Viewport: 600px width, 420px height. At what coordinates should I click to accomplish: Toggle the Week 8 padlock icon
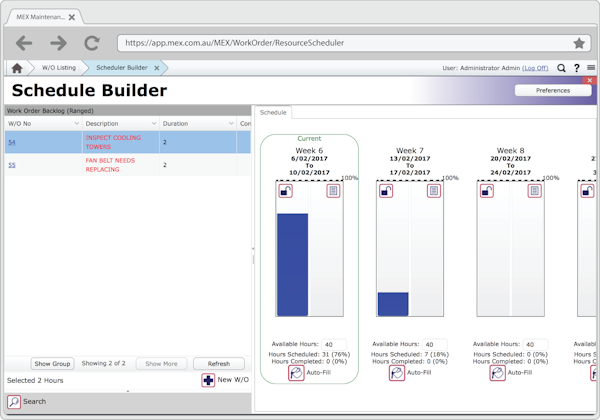tap(487, 190)
